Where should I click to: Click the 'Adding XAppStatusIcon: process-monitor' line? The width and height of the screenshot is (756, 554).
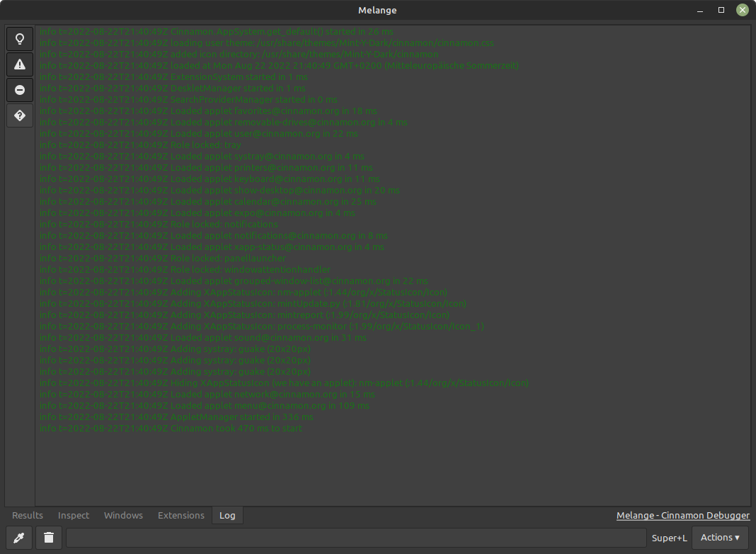click(262, 326)
